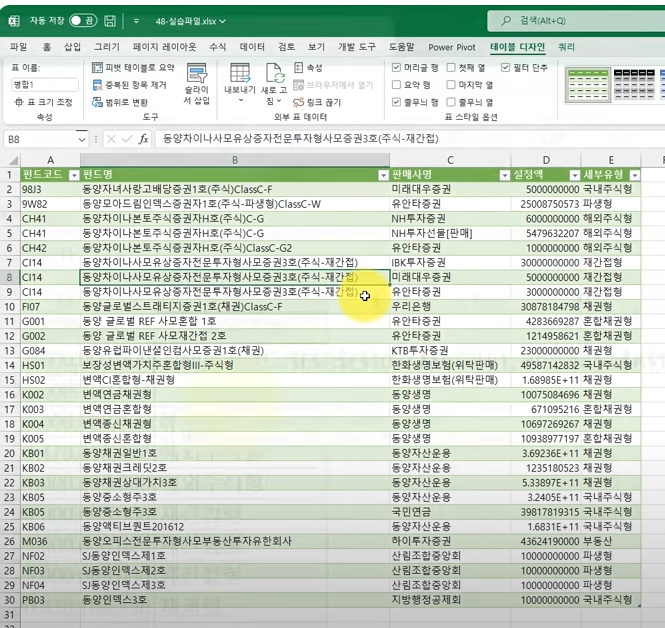The width and height of the screenshot is (665, 628).
Task: Click the Excel app icon in title bar
Action: coord(14,21)
